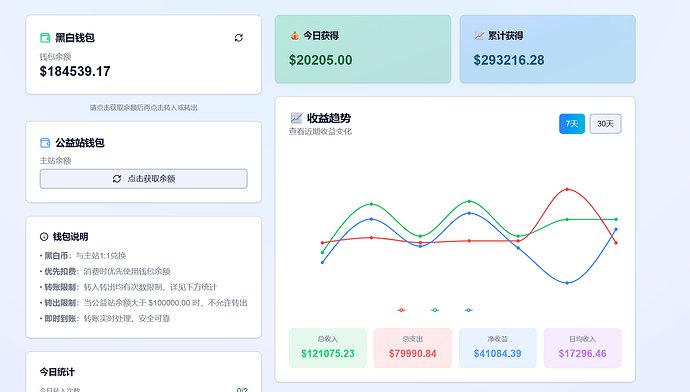Toggle the blue series legend marker

pyautogui.click(x=469, y=310)
